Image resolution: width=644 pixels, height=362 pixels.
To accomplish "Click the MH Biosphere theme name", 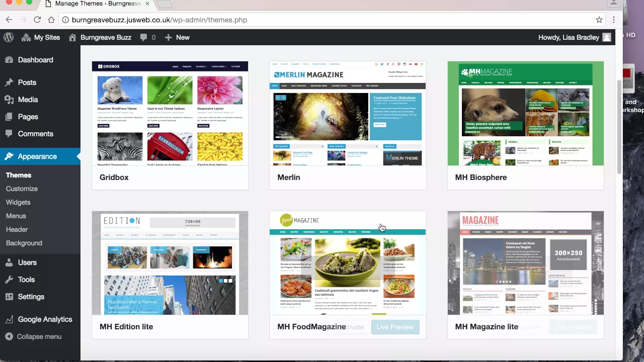I will click(481, 177).
